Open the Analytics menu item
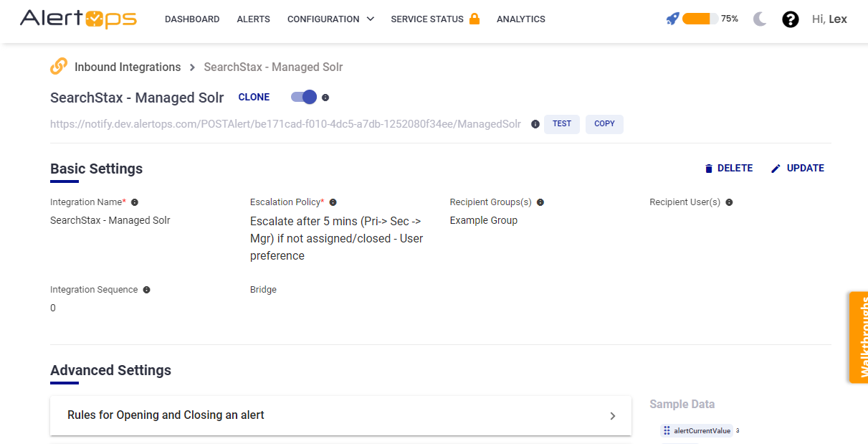Viewport: 868px width, 444px height. [520, 19]
